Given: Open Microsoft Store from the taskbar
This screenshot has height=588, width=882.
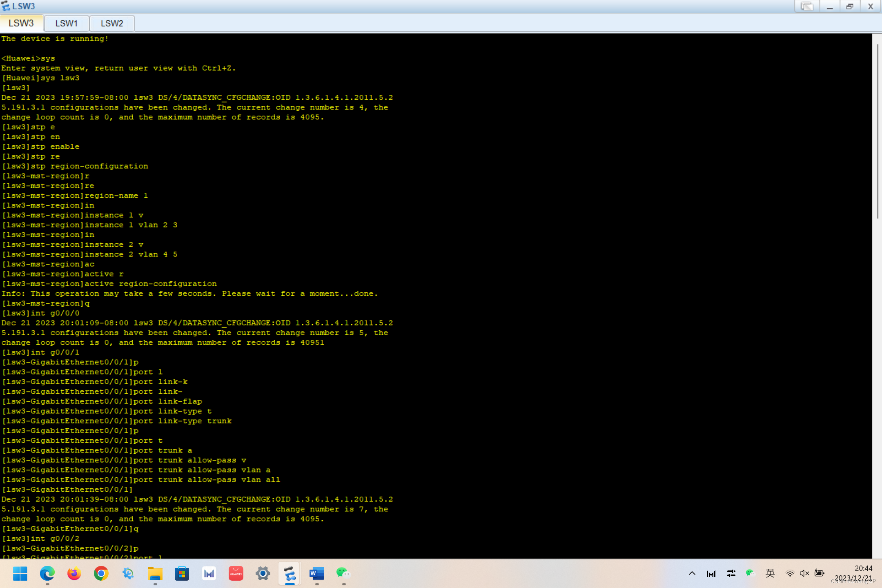Looking at the screenshot, I should tap(182, 573).
